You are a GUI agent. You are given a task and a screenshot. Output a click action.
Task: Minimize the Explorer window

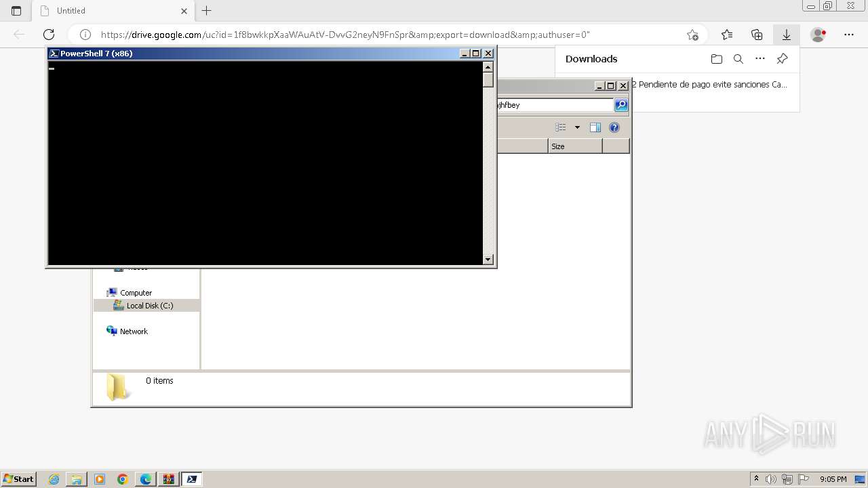(x=599, y=86)
